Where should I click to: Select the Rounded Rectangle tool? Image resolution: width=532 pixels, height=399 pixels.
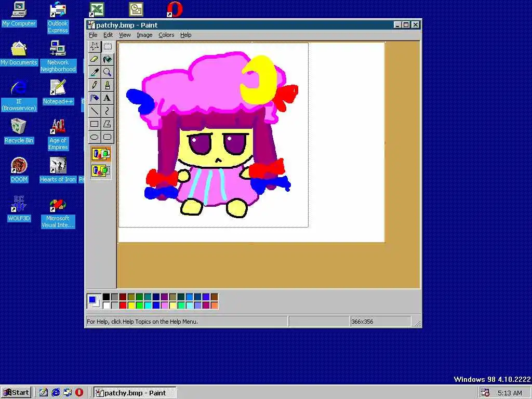click(x=108, y=137)
